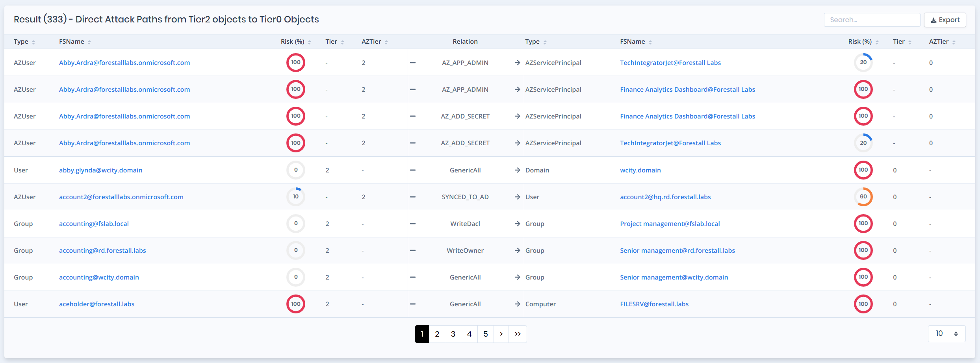Open aceholder@forestall.labs source link

(x=97, y=304)
